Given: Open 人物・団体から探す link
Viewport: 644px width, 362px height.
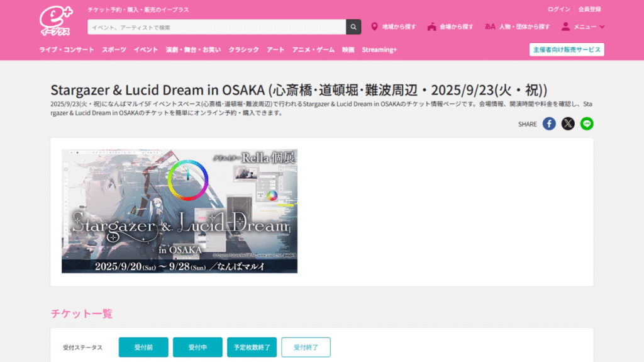Looking at the screenshot, I should click(x=524, y=26).
